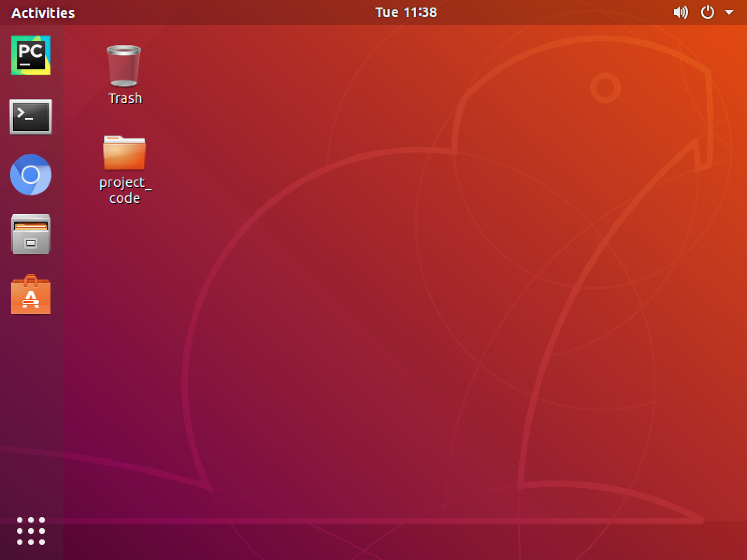Open the Terminal from the dock

pyautogui.click(x=31, y=116)
